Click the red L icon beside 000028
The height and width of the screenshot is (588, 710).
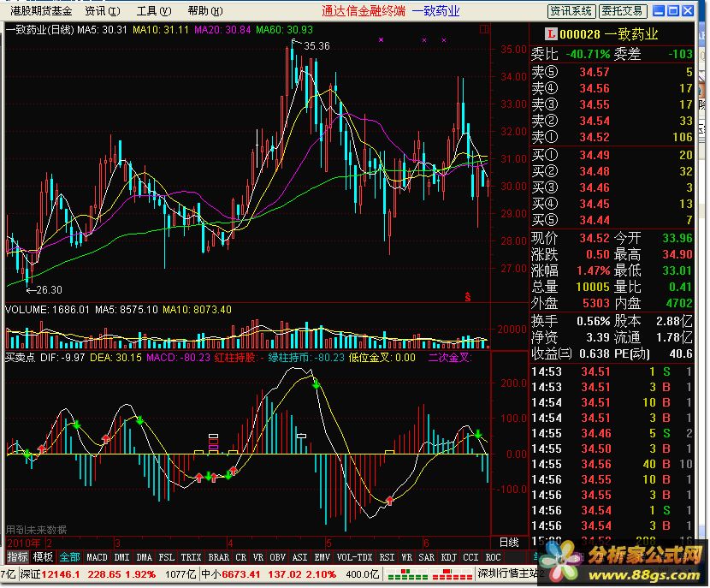pyautogui.click(x=551, y=34)
